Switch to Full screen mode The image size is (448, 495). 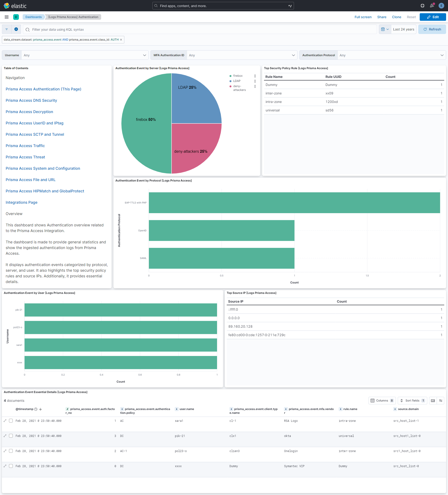click(363, 17)
